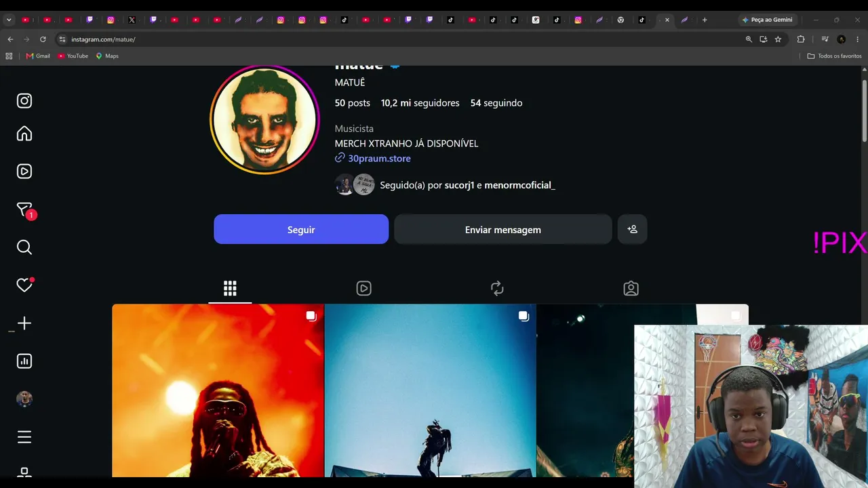Open the Chrome profile avatar
This screenshot has width=868, height=488.
[842, 39]
